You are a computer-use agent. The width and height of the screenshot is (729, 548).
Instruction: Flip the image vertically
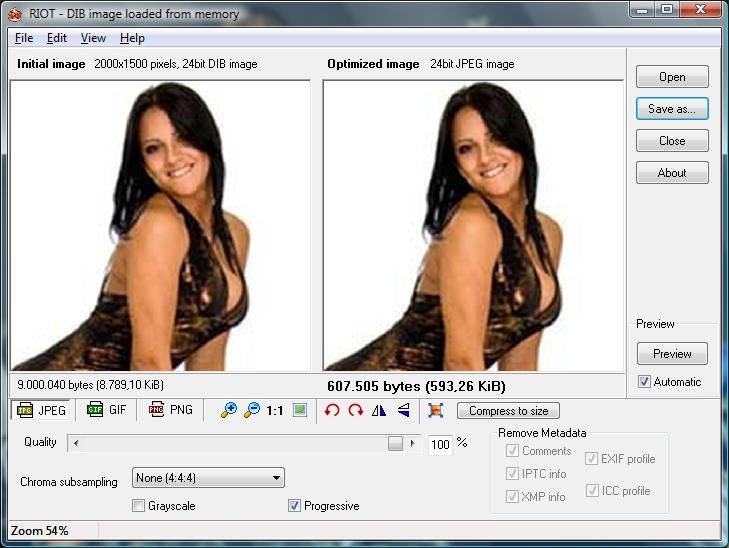coord(403,411)
